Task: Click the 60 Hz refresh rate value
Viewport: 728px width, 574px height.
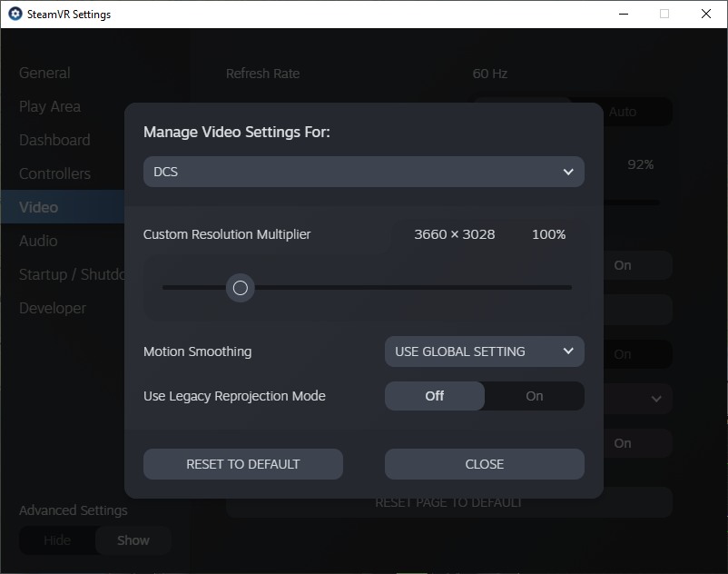Action: point(490,74)
